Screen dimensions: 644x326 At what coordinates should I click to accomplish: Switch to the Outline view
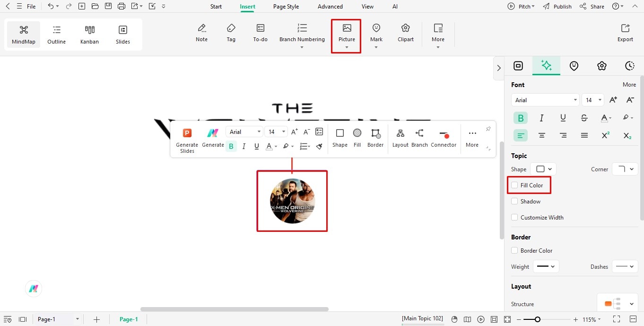(x=57, y=35)
